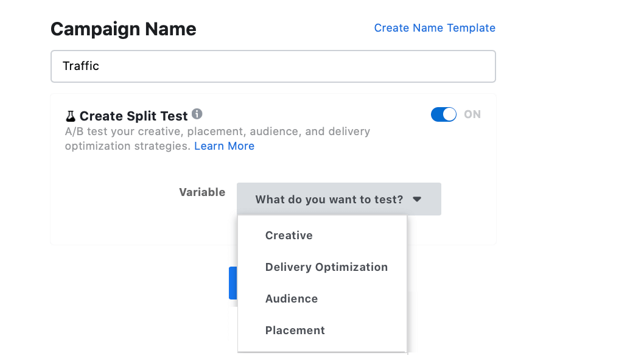Open the Create Name Template link
Screen dimensions: 644x364
tap(435, 28)
